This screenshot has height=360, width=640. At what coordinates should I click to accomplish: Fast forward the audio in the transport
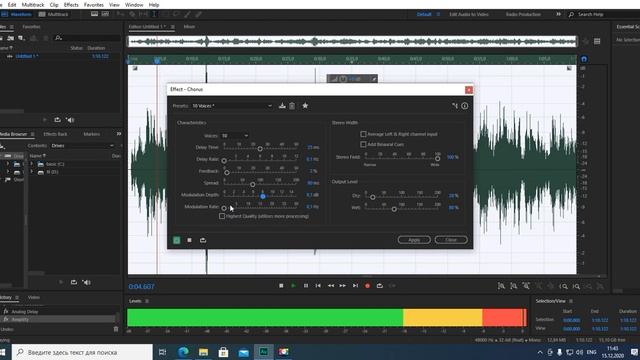click(x=343, y=286)
